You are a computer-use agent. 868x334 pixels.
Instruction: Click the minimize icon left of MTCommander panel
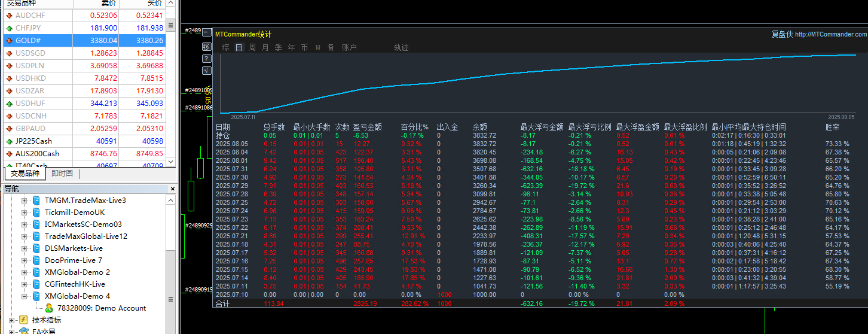click(x=206, y=32)
